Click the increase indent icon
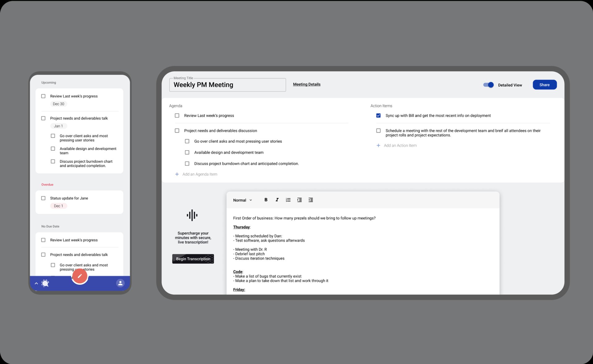This screenshot has width=593, height=364. pos(299,200)
